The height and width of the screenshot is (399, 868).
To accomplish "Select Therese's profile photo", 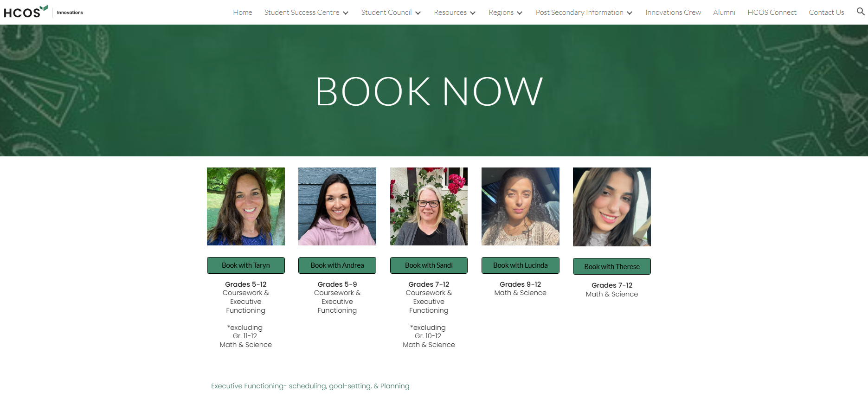I will [612, 207].
